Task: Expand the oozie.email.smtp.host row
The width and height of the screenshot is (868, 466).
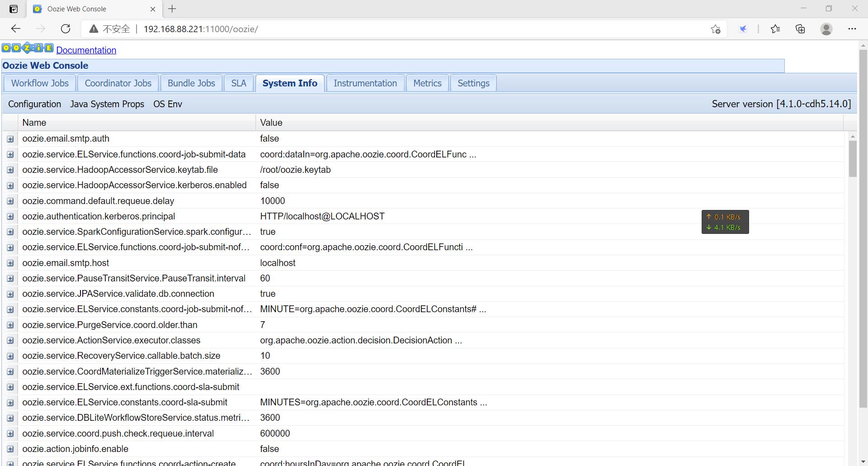Action: pyautogui.click(x=10, y=263)
